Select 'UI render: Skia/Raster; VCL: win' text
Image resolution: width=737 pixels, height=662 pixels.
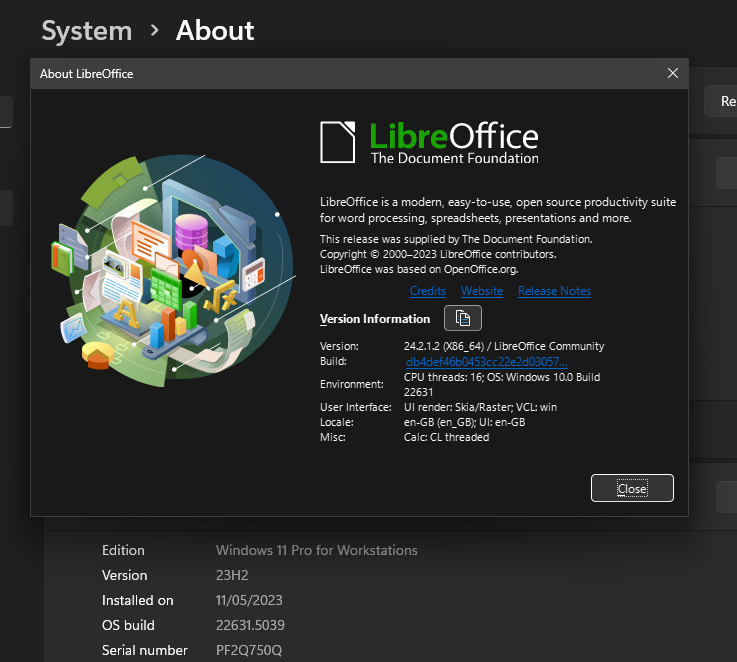click(x=480, y=407)
